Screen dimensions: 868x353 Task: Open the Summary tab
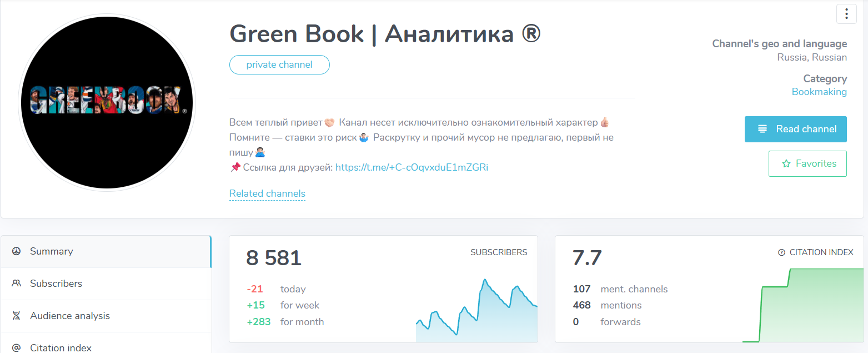click(106, 251)
